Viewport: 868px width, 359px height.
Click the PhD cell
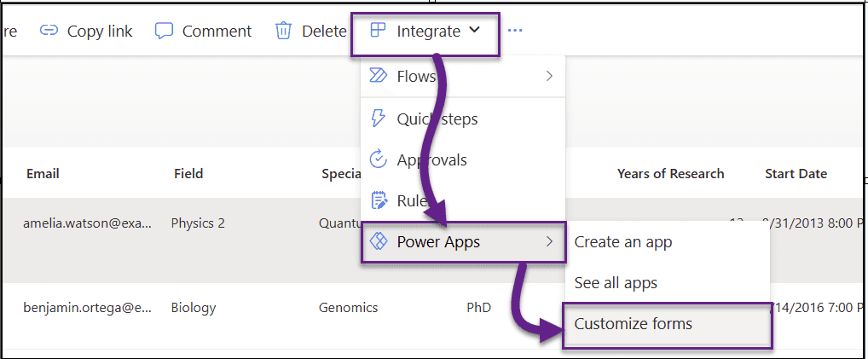click(479, 308)
